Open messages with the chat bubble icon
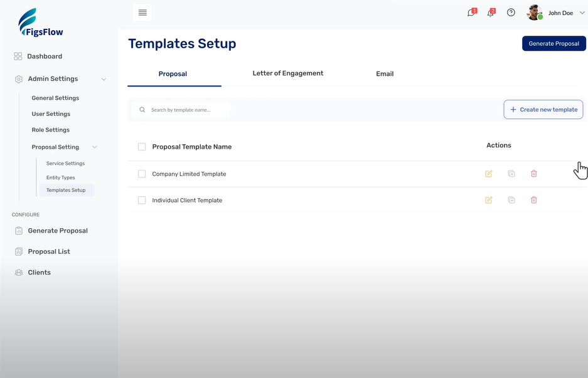This screenshot has width=588, height=378. (x=470, y=12)
